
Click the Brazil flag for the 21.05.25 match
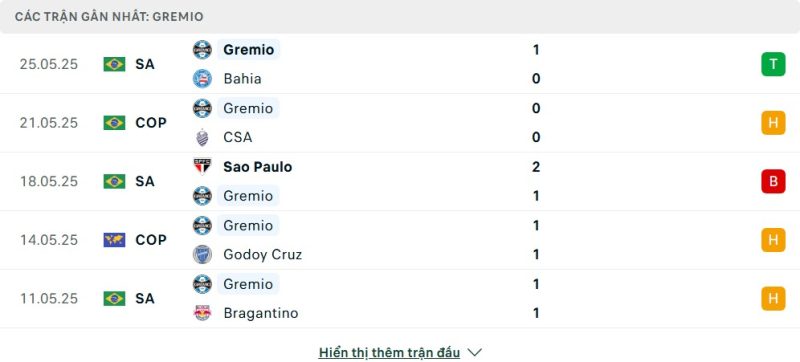point(114,123)
